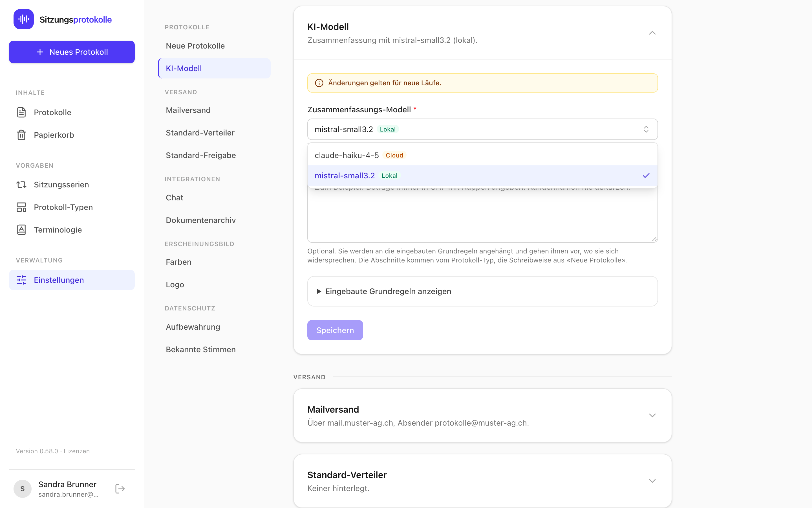Image resolution: width=812 pixels, height=508 pixels.
Task: Open Dokumentenarchiv integration settings
Action: (x=214, y=220)
